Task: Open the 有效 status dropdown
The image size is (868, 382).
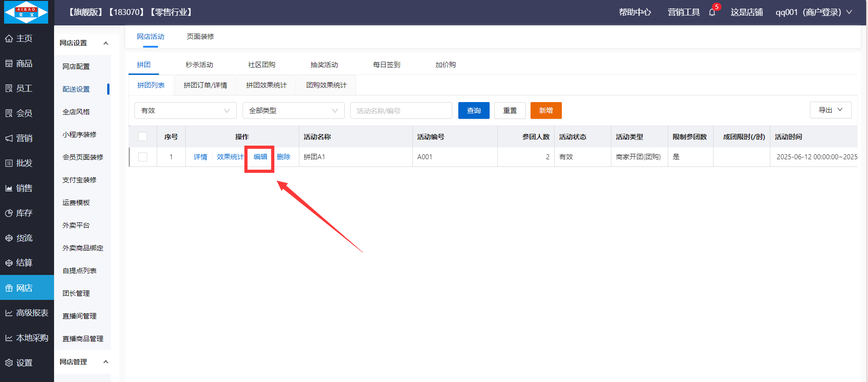Action: 185,111
